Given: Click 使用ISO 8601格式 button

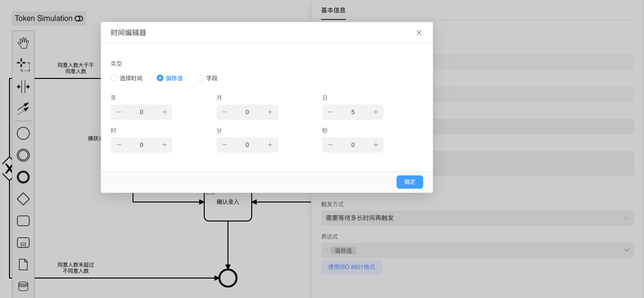Looking at the screenshot, I should coord(351,267).
